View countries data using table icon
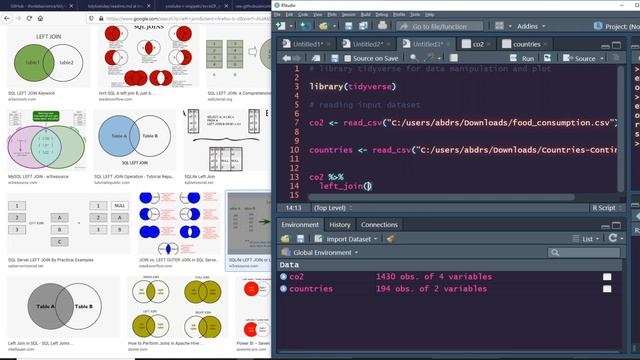The width and height of the screenshot is (640, 360). 607,289
